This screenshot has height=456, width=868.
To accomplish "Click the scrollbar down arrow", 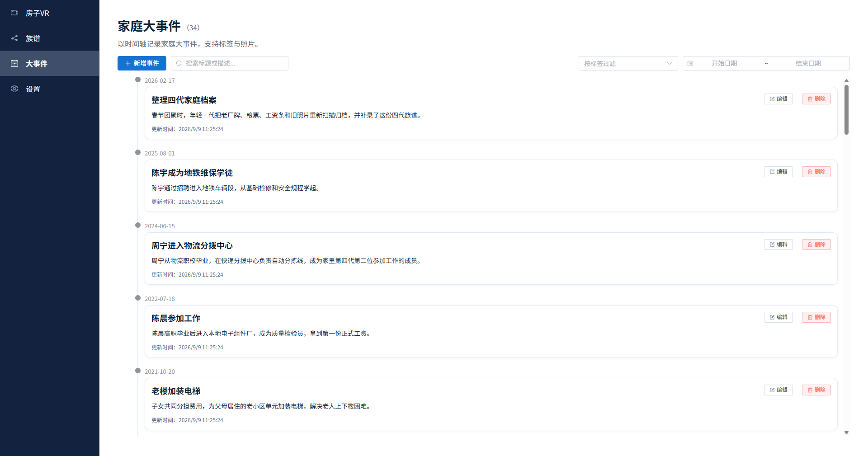I will tap(846, 432).
